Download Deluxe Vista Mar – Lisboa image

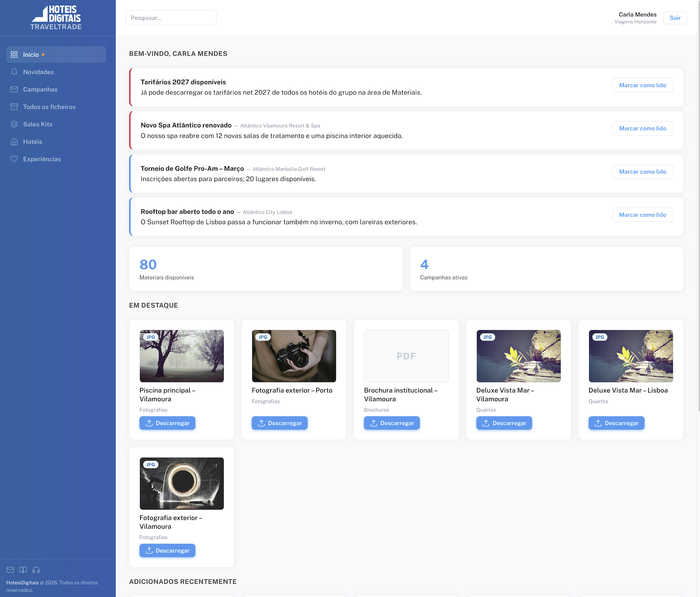pyautogui.click(x=616, y=423)
